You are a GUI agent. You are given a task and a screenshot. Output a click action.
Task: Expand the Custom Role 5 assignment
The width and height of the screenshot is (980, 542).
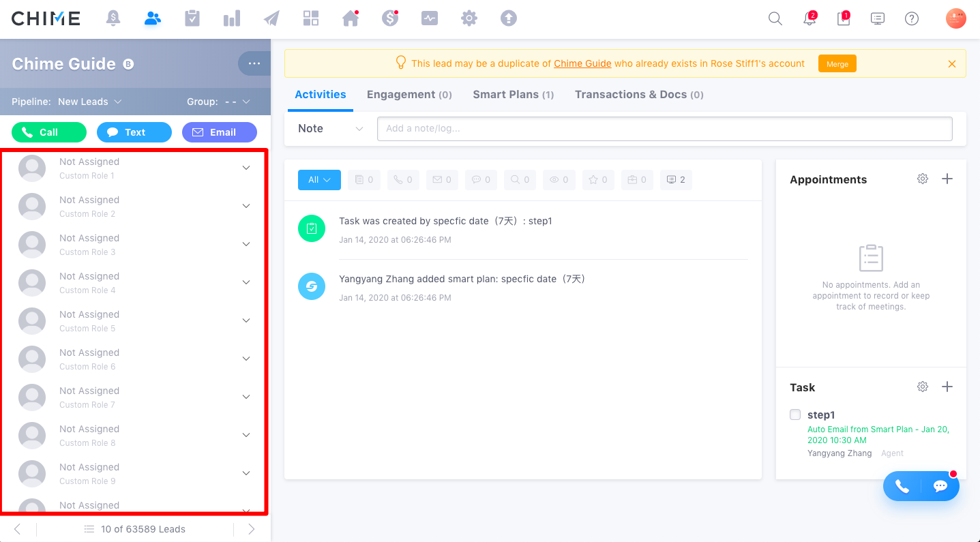[246, 320]
